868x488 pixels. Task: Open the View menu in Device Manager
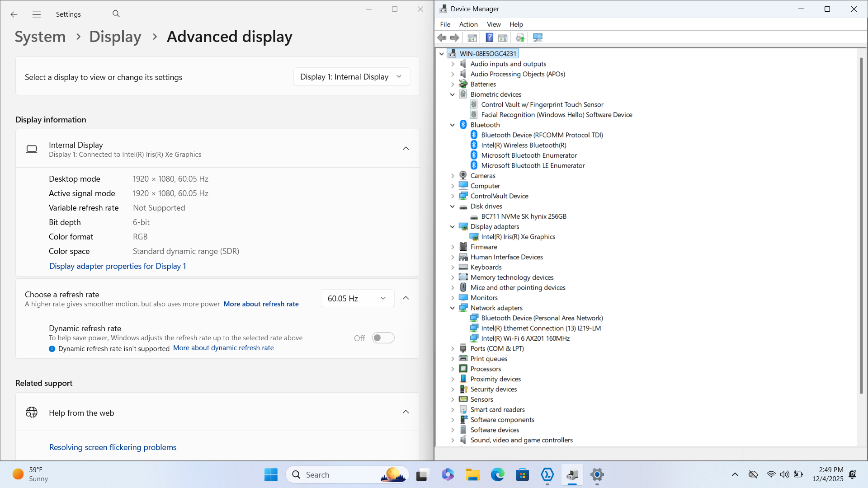click(493, 24)
